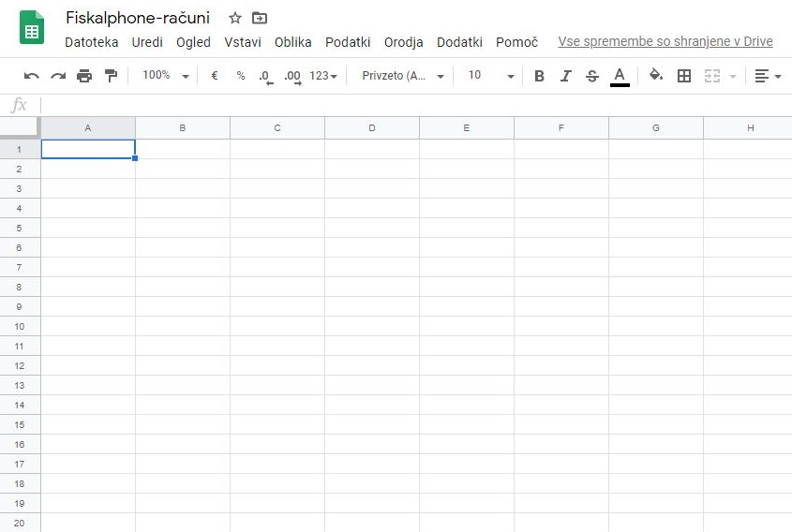The image size is (792, 532).
Task: Select column F header
Action: pos(561,127)
